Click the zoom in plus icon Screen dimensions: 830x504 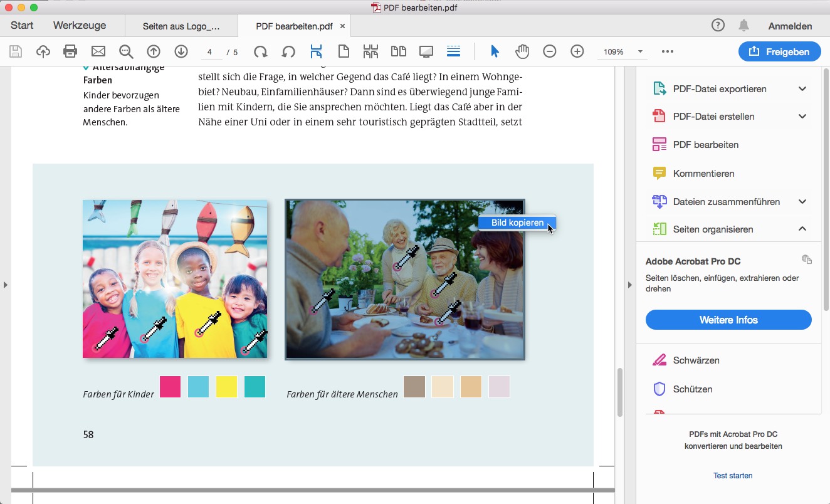[x=577, y=52]
